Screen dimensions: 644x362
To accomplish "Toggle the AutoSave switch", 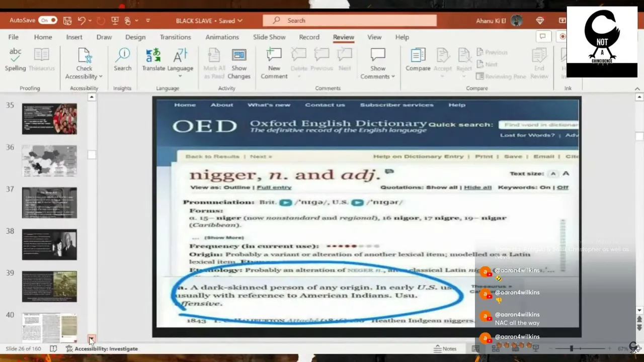I will pos(48,21).
